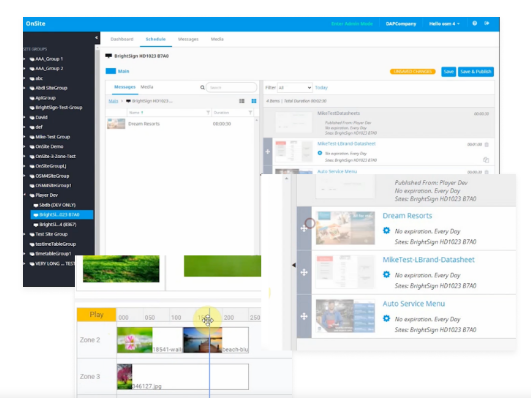This screenshot has height=400, width=531.
Task: Open the help question mark icon
Action: pos(474,23)
